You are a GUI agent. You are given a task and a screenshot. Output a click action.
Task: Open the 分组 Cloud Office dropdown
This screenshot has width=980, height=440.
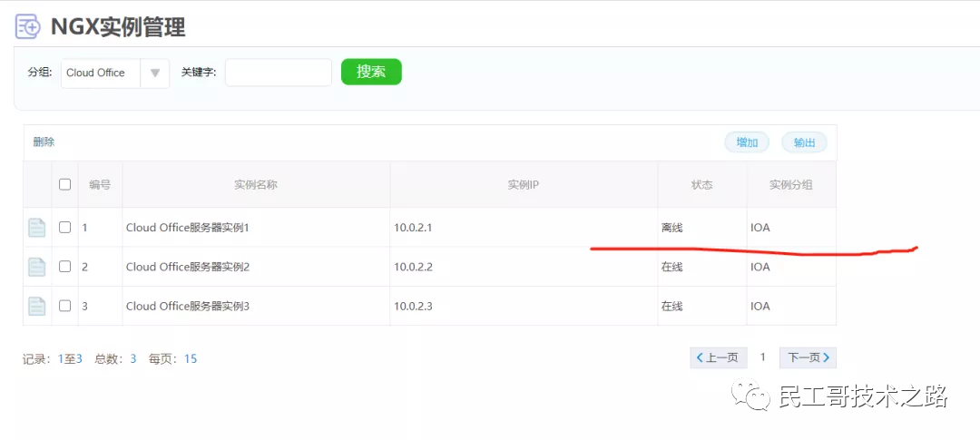pyautogui.click(x=115, y=73)
